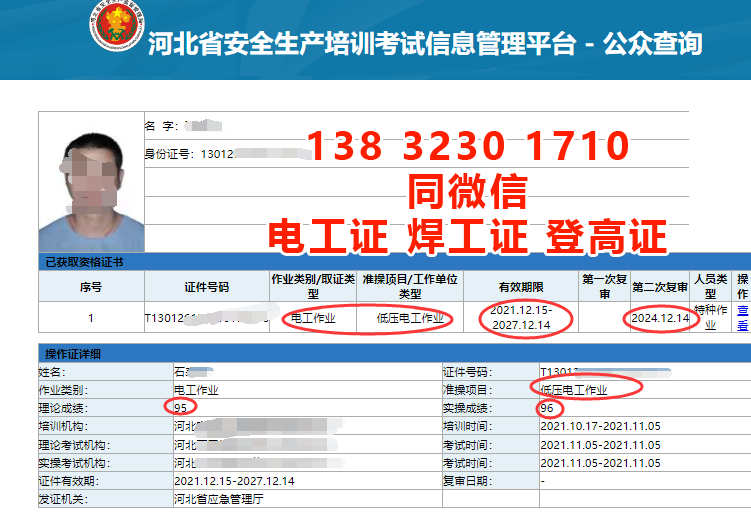This screenshot has height=514, width=751.
Task: Click the 有效期限 column header
Action: [520, 287]
